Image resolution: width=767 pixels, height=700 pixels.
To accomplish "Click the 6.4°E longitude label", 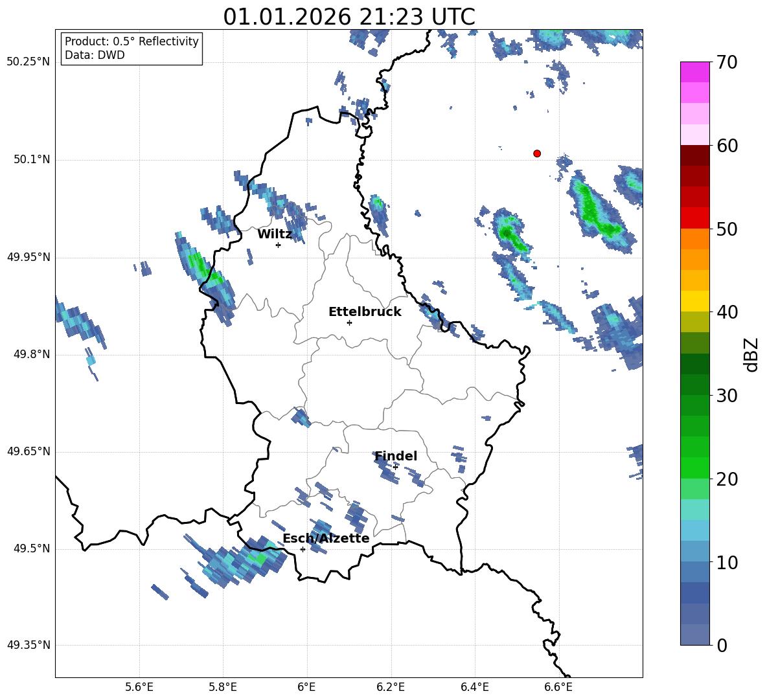I will click(474, 687).
